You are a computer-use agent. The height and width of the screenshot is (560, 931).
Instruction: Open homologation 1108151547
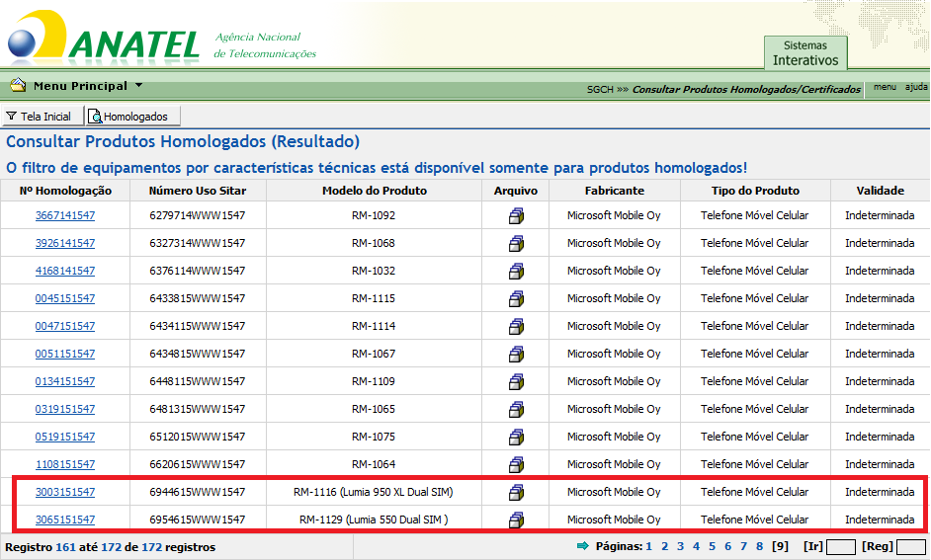click(x=65, y=464)
